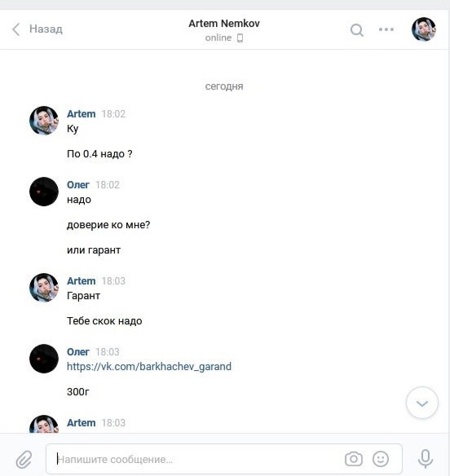The height and width of the screenshot is (476, 450).
Task: Click the attach file paperclip icon
Action: pos(24,460)
